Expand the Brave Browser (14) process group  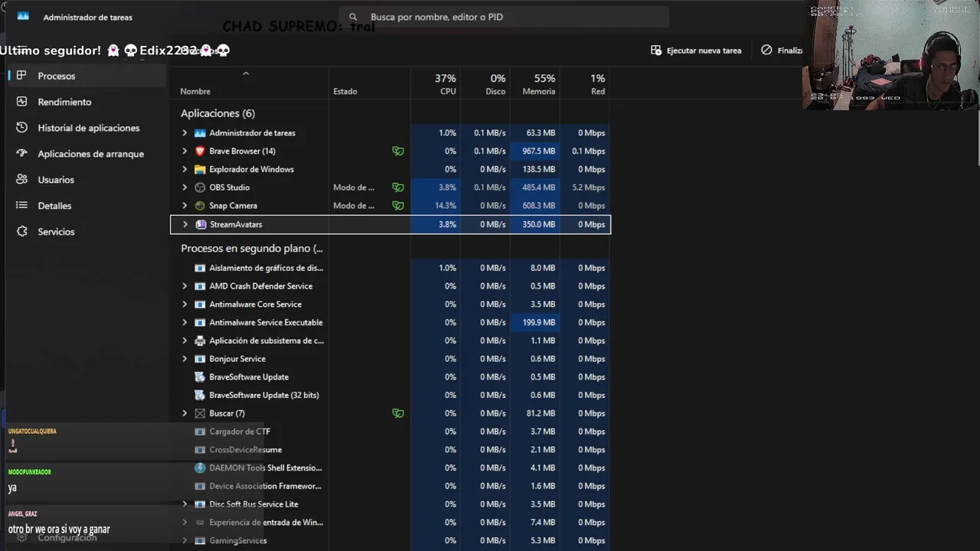(185, 152)
